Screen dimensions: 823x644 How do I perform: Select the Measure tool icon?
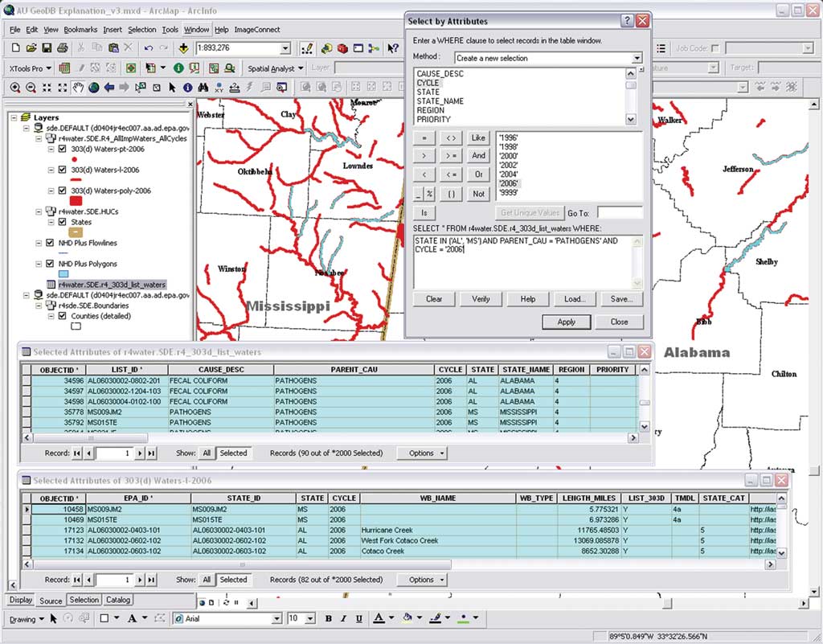[235, 88]
